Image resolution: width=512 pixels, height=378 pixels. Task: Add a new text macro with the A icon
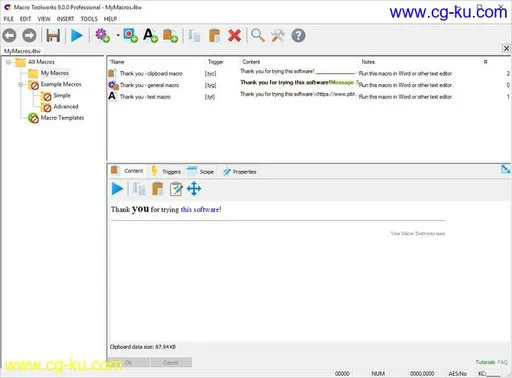[x=150, y=35]
